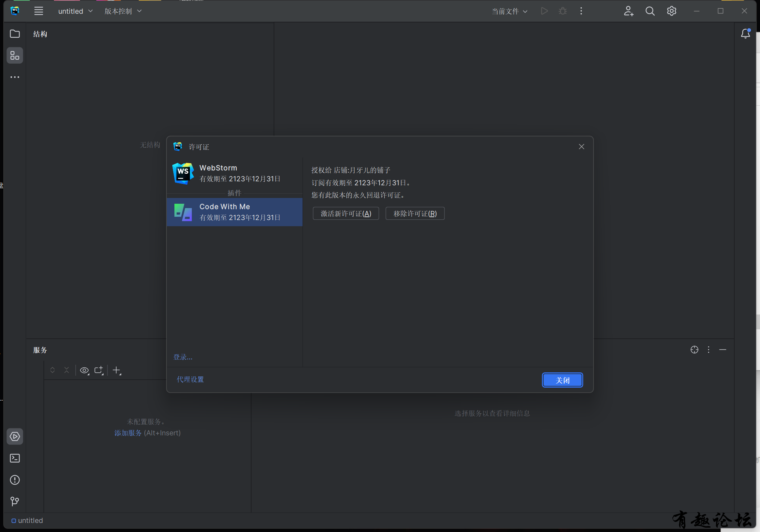Open the Services tool window icon
The width and height of the screenshot is (760, 532).
pyautogui.click(x=15, y=436)
